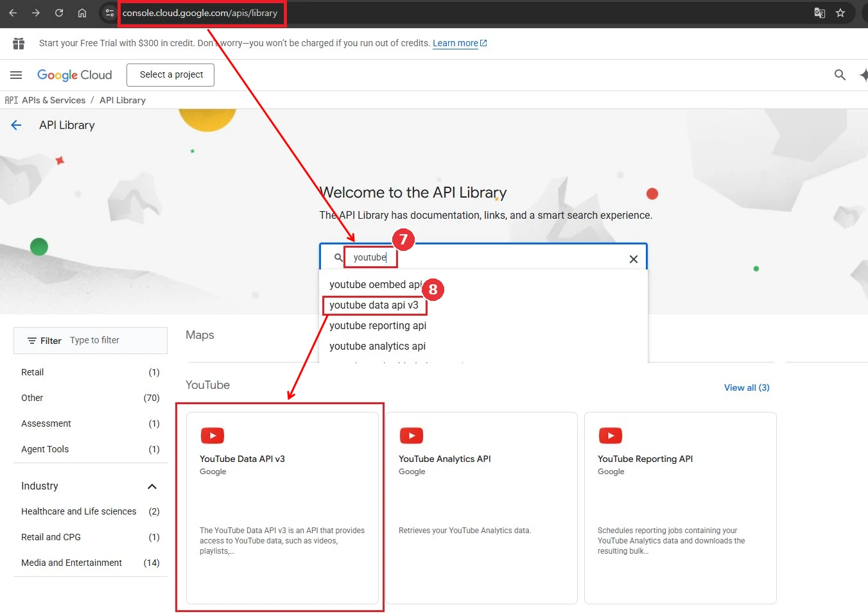Choose youtube data api v3 suggestion
868x614 pixels.
tap(374, 305)
